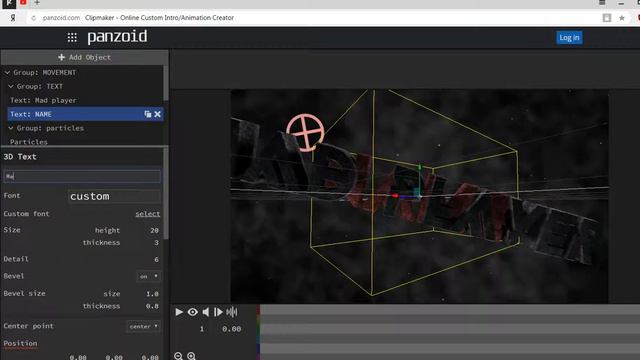
Task: Click the Custom font select link
Action: tap(148, 214)
